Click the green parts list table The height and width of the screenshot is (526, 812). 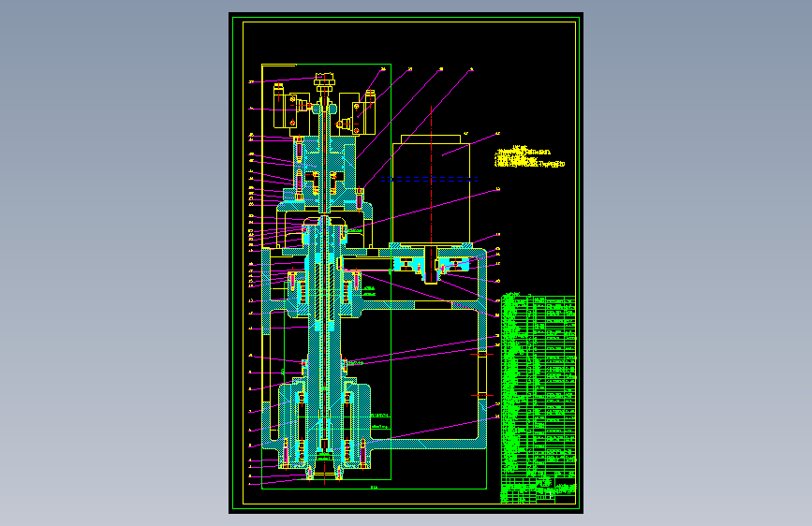538,386
